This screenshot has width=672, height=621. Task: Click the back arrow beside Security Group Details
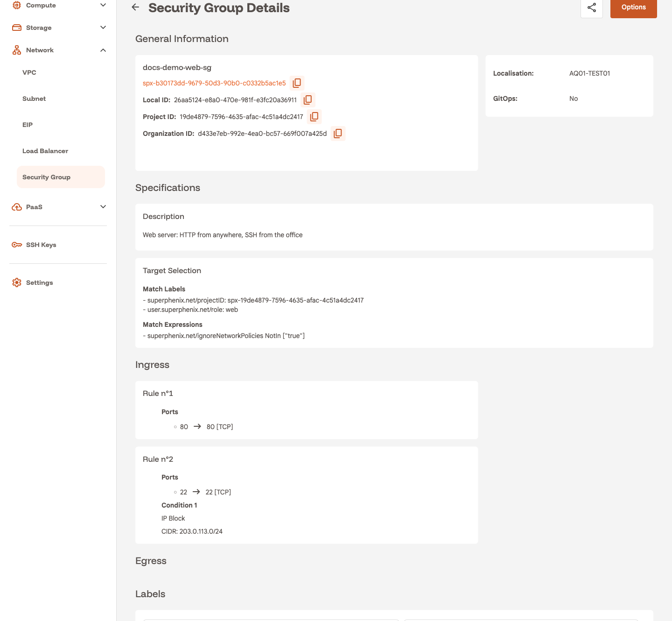click(x=135, y=7)
